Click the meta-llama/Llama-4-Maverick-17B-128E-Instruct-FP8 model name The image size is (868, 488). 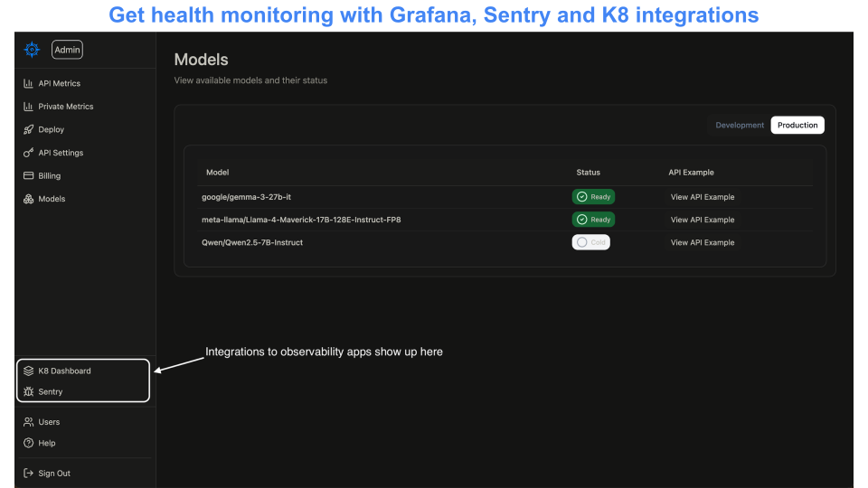coord(301,220)
